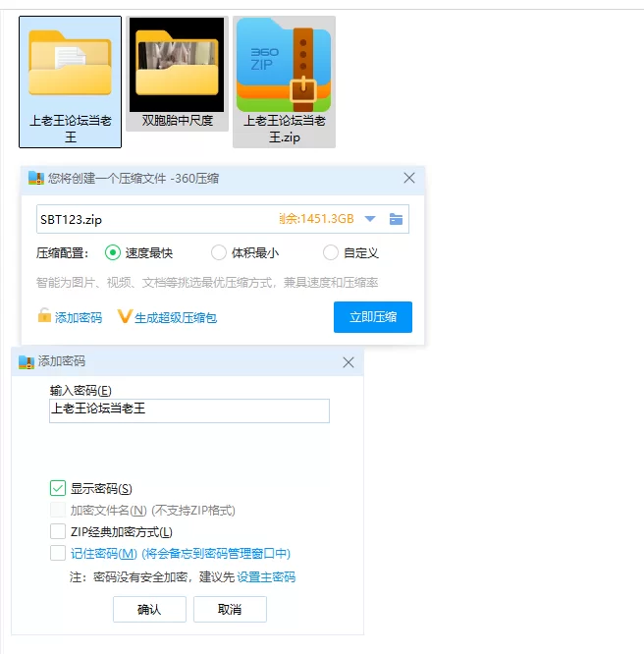Select the 双胞胎中尺度 folder thumbnail
644x654 pixels.
click(177, 65)
